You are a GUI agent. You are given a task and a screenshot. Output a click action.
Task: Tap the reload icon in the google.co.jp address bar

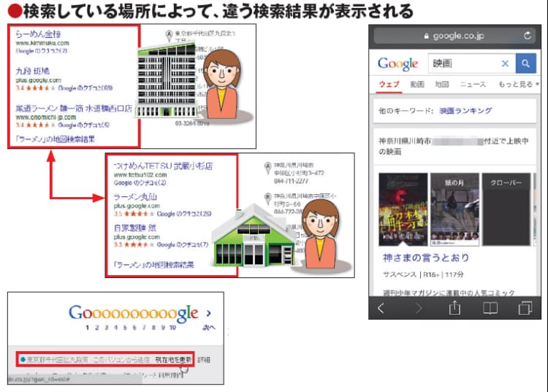coord(527,35)
